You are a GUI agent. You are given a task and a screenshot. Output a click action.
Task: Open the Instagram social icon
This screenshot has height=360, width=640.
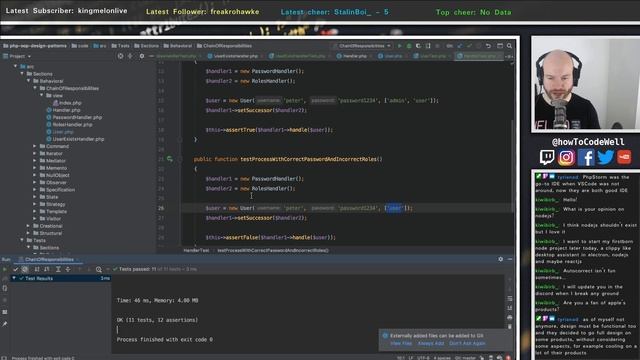click(x=566, y=157)
